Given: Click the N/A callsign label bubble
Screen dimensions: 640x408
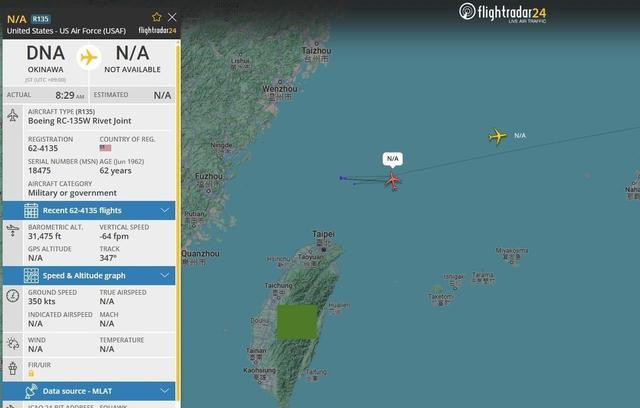Looking at the screenshot, I should [393, 159].
